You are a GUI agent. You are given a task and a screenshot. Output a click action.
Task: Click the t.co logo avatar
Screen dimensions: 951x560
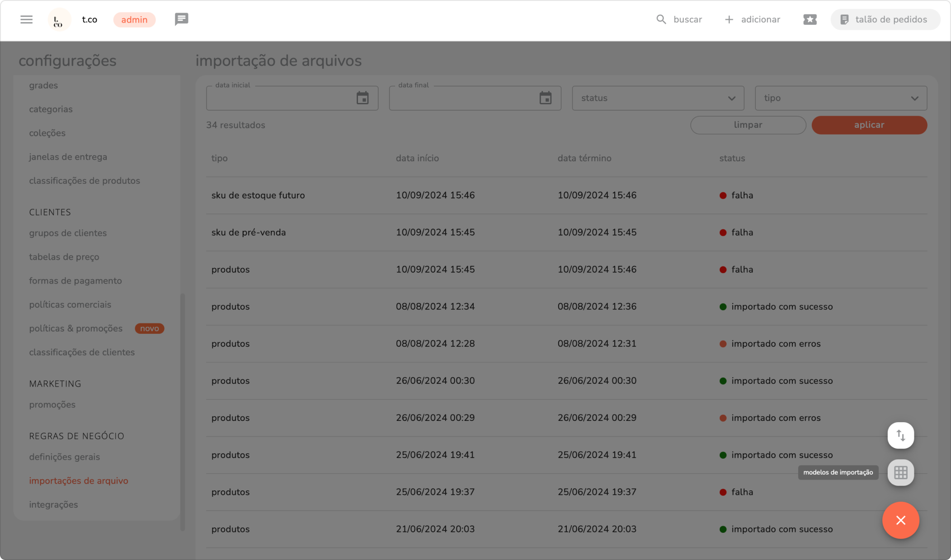[x=59, y=20]
